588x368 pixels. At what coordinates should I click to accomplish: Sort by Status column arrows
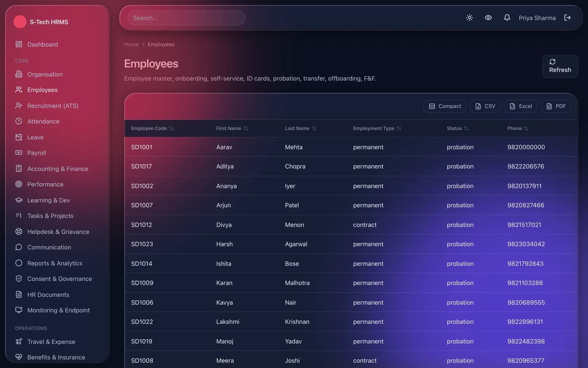click(466, 128)
